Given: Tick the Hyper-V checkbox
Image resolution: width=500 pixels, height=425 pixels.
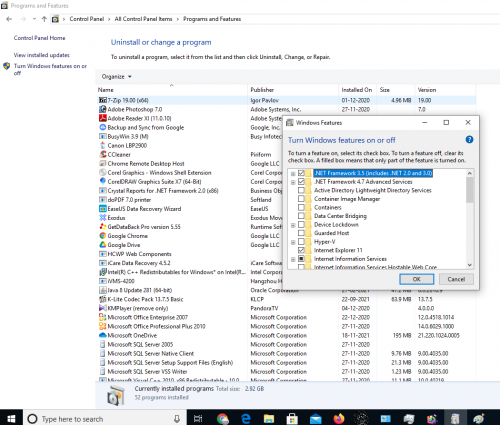Looking at the screenshot, I should point(301,242).
